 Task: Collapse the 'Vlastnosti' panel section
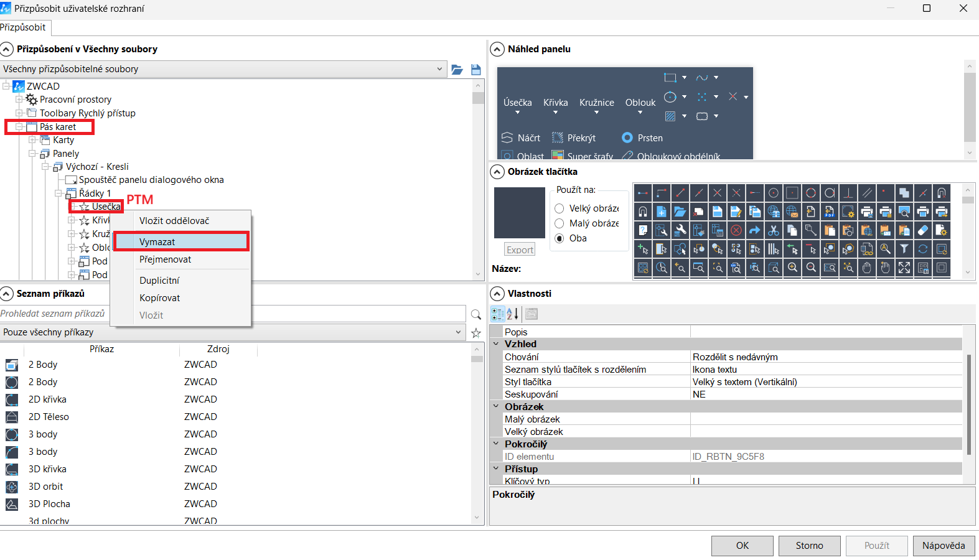click(497, 294)
